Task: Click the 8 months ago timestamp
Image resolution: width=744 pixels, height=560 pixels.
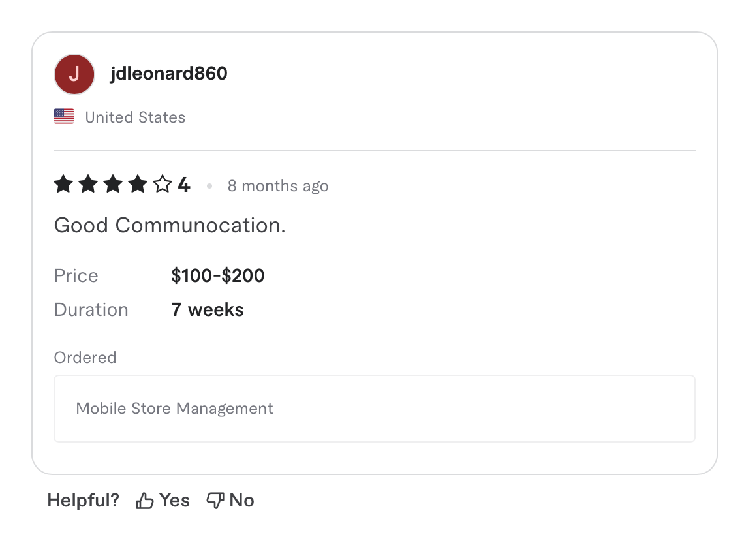Action: tap(277, 185)
